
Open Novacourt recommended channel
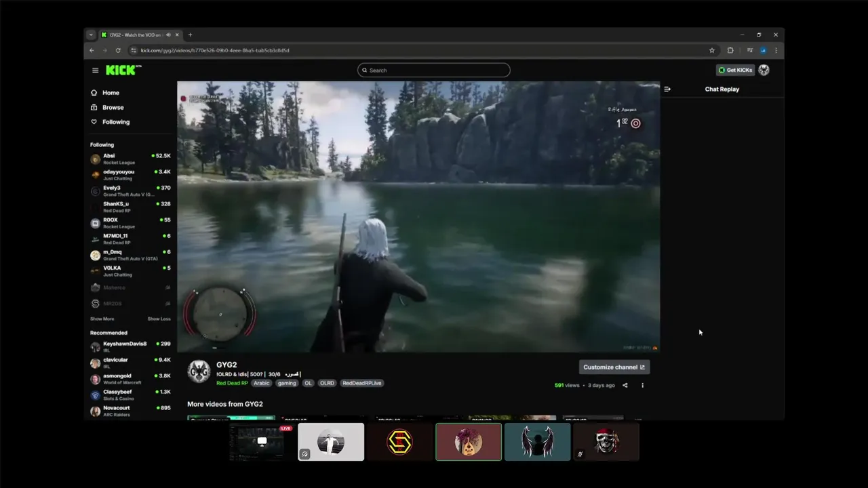click(130, 411)
